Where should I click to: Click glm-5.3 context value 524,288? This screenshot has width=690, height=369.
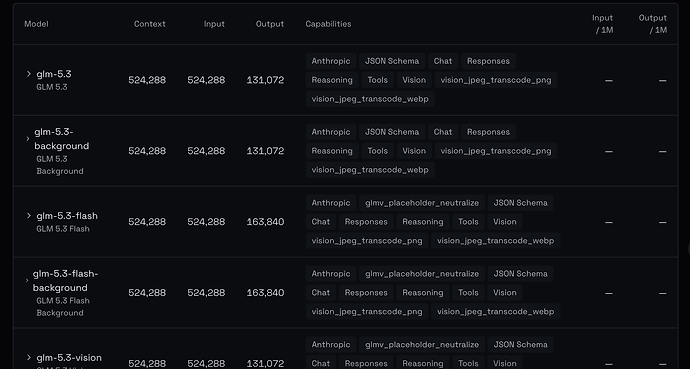[x=147, y=80]
